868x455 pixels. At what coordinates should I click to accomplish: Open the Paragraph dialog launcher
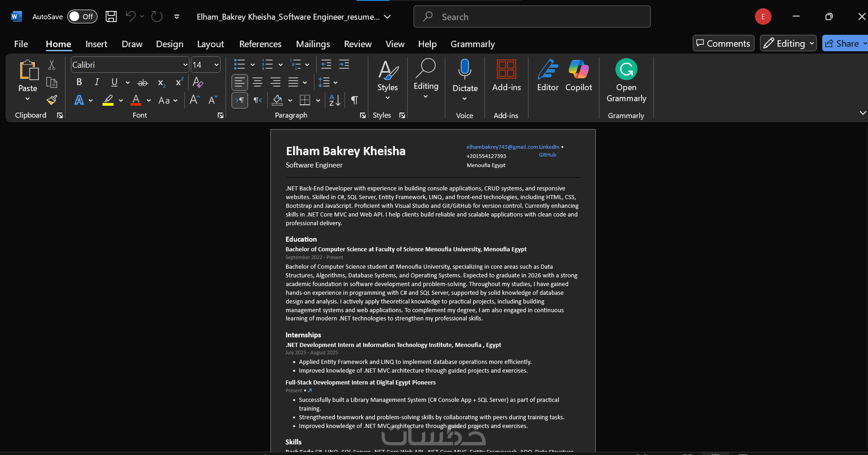363,116
